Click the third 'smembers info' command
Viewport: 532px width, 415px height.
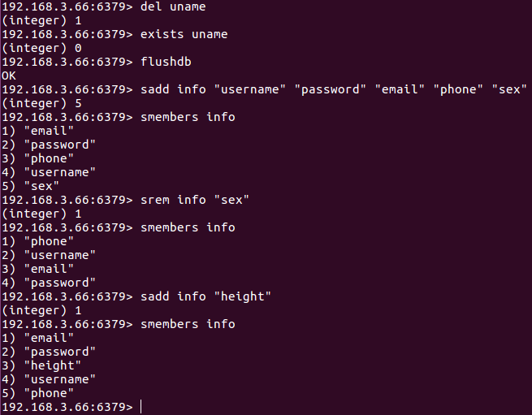[x=188, y=324]
